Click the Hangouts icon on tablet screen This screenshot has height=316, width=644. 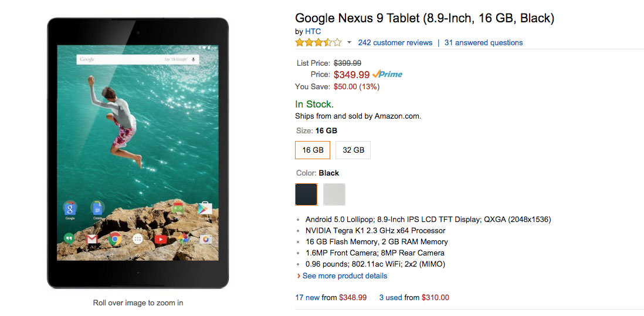click(x=69, y=238)
